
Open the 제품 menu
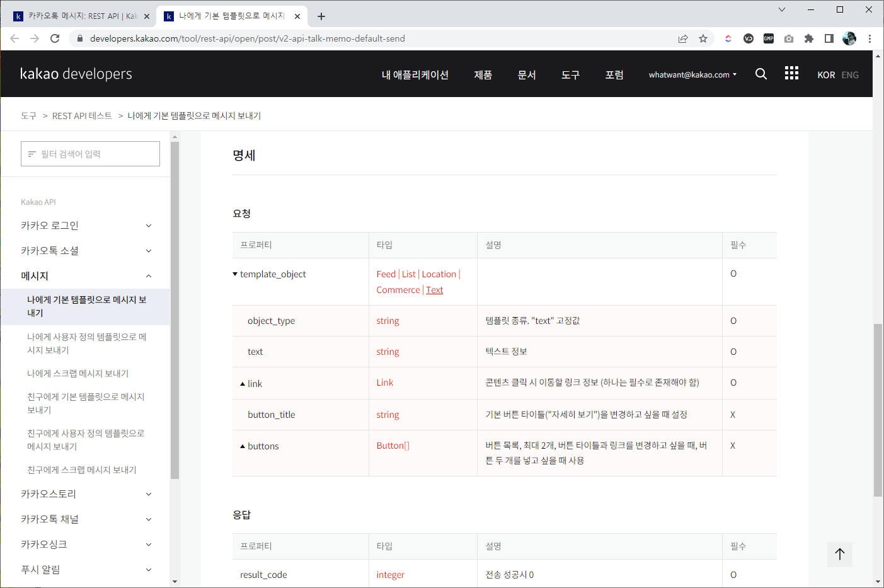(483, 74)
